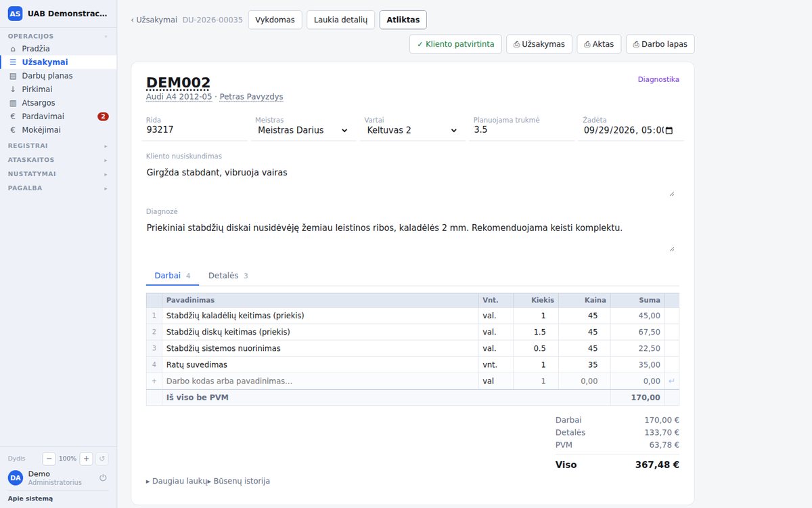Image resolution: width=812 pixels, height=508 pixels.
Task: Switch to the Detalės tab
Action: pyautogui.click(x=228, y=276)
